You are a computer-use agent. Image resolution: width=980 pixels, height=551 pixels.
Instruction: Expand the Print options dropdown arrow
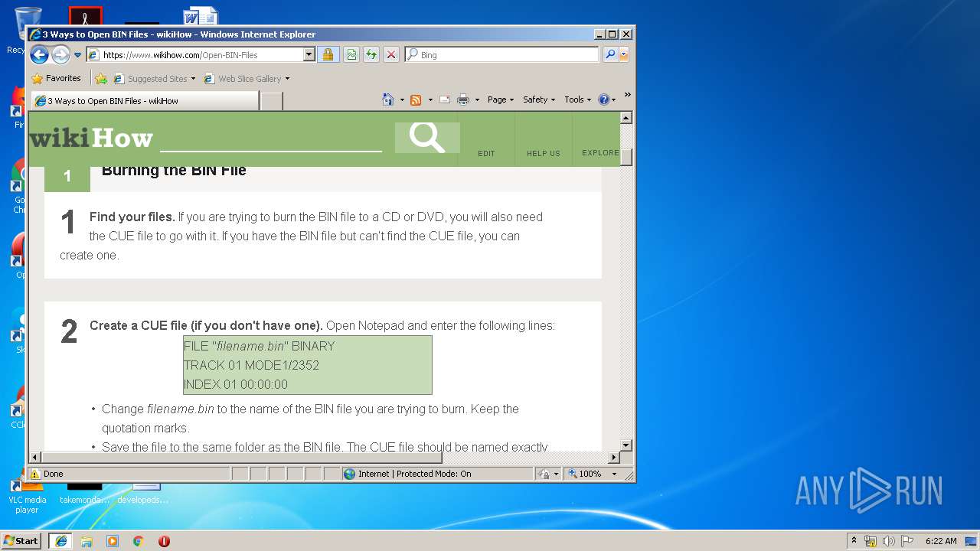click(477, 99)
